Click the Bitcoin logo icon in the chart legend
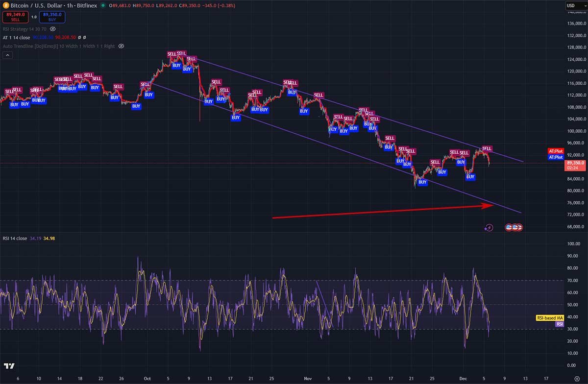The width and height of the screenshot is (588, 384). (6, 5)
